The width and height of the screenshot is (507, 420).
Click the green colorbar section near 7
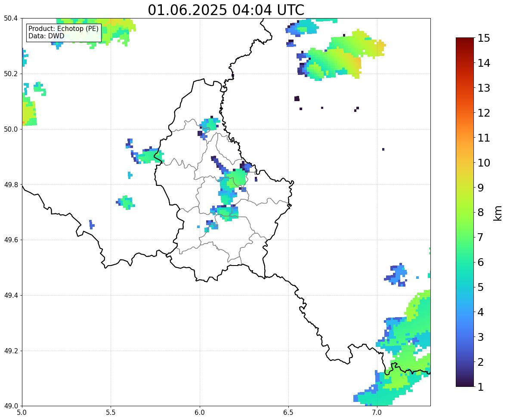click(x=465, y=237)
